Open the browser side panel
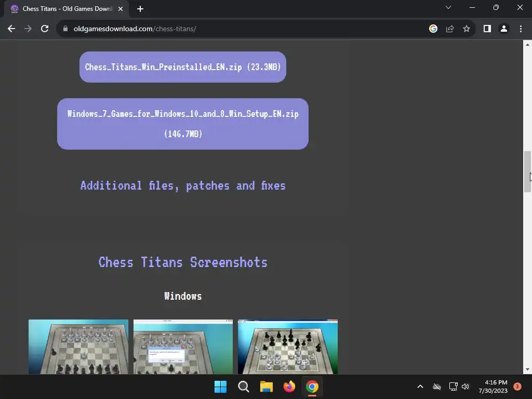 pyautogui.click(x=487, y=29)
